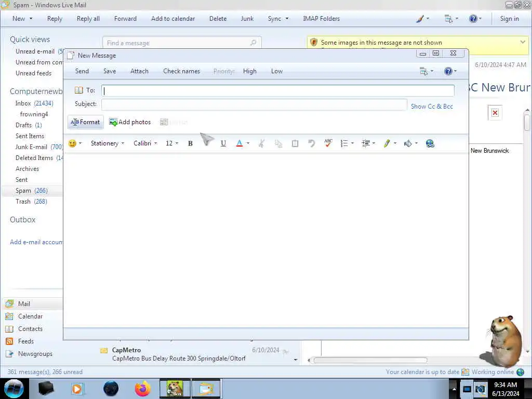Send the new message
Image resolution: width=532 pixels, height=399 pixels.
[x=82, y=71]
